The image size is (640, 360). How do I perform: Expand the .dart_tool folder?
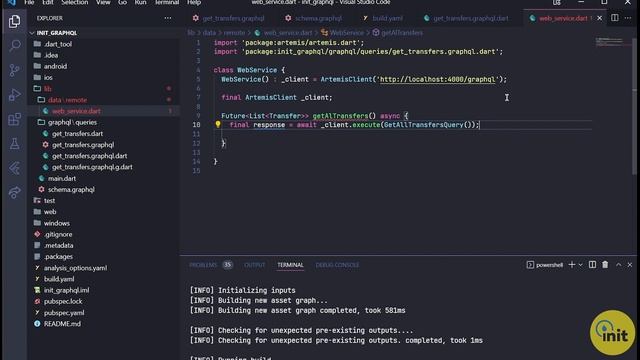point(58,44)
